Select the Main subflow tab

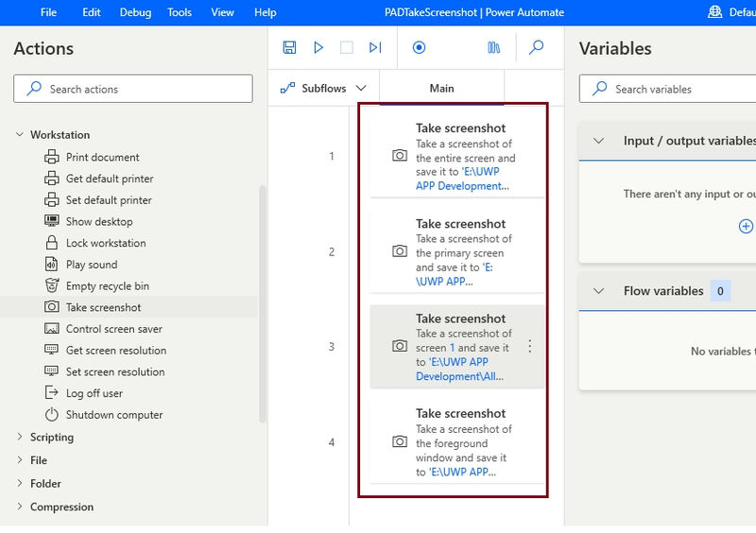441,89
